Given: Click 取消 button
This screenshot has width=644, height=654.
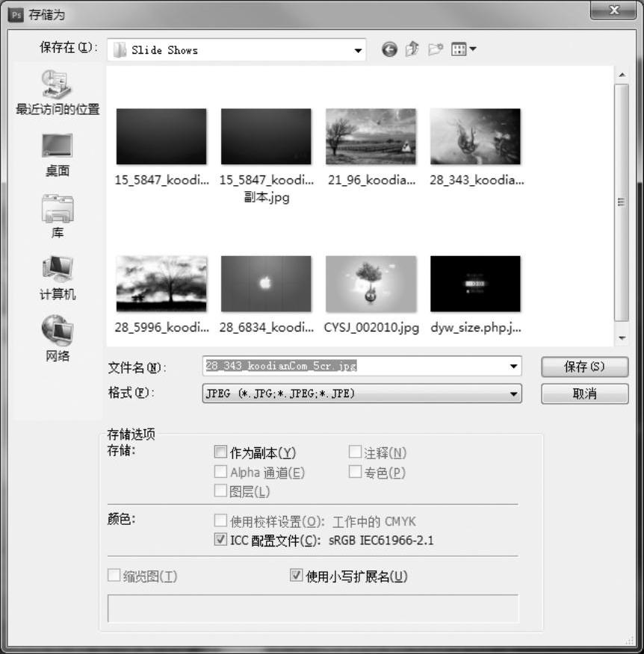Looking at the screenshot, I should (x=584, y=393).
